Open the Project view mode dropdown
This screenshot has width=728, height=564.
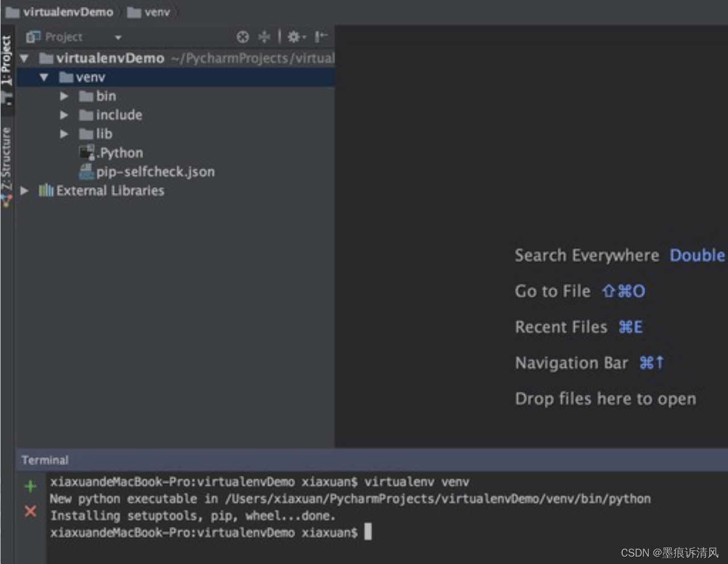(x=118, y=36)
